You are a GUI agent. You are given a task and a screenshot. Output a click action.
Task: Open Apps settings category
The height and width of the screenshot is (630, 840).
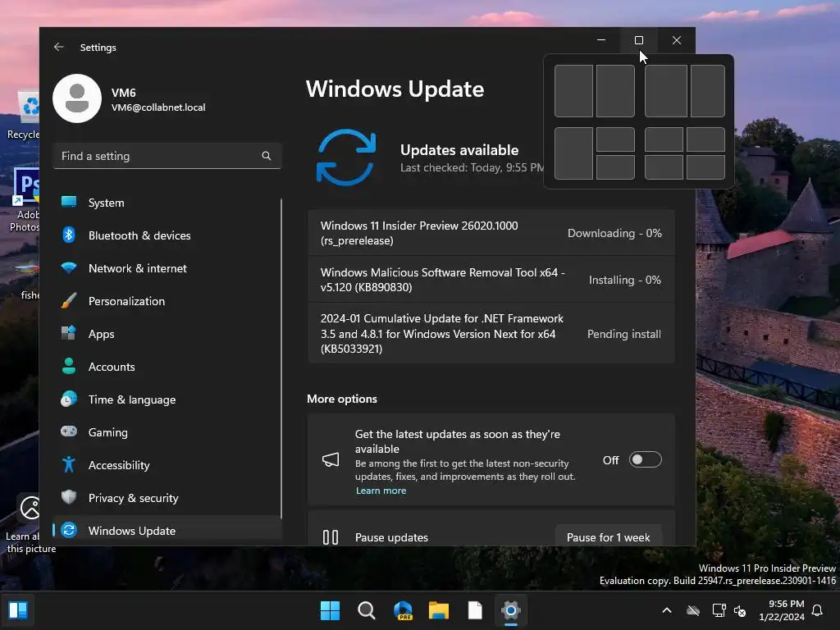click(167, 334)
